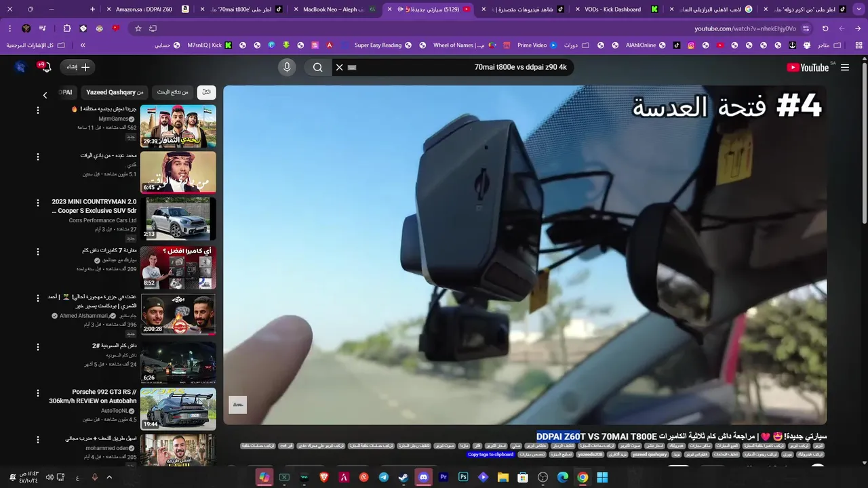Open the search box on-screen keyboard icon
The width and height of the screenshot is (868, 488).
coord(352,67)
